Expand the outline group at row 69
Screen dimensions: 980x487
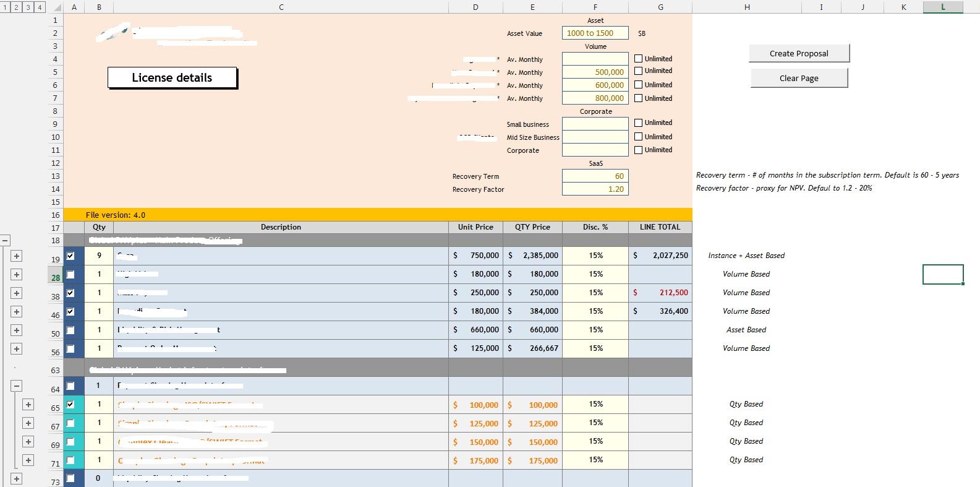pos(28,442)
